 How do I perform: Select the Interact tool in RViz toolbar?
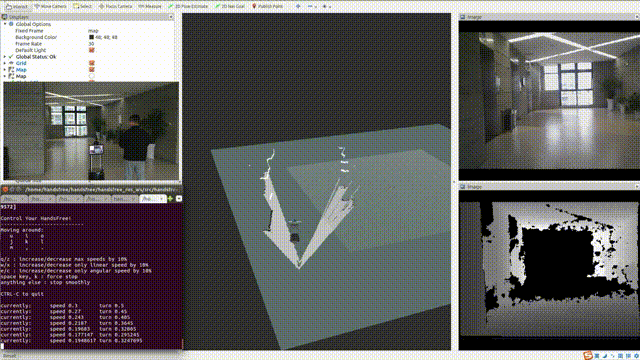point(17,7)
